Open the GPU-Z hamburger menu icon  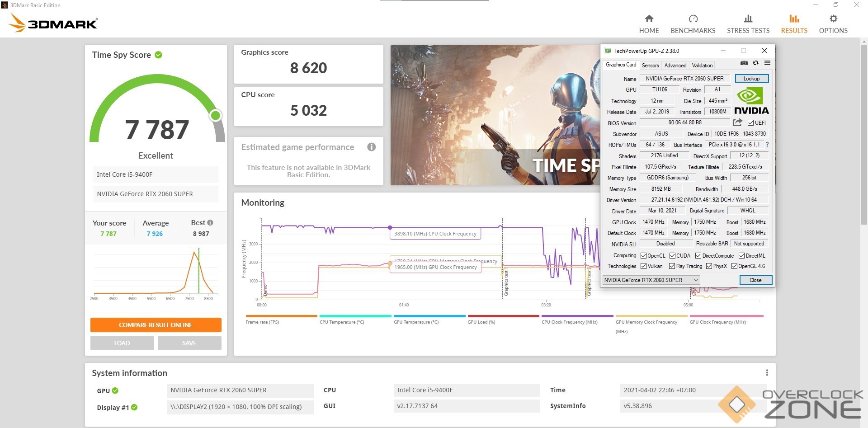[767, 63]
